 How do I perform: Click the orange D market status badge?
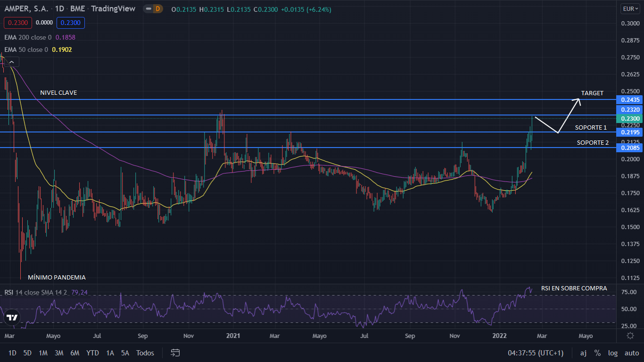(158, 9)
